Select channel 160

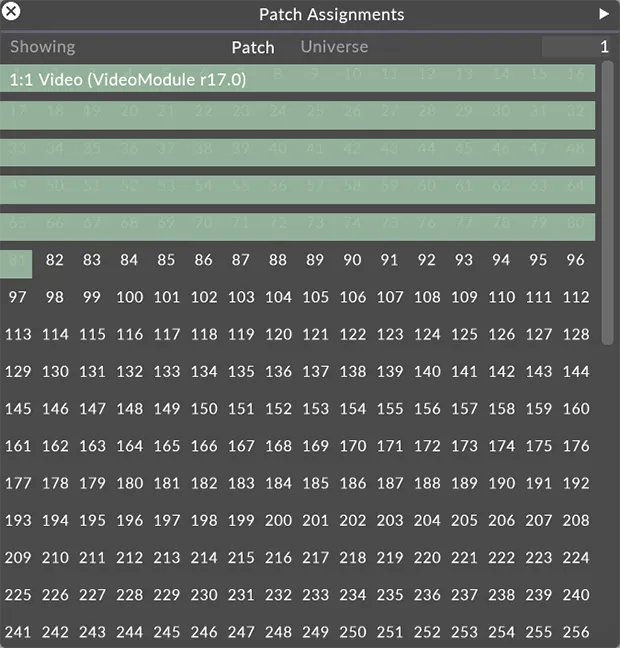coord(576,409)
